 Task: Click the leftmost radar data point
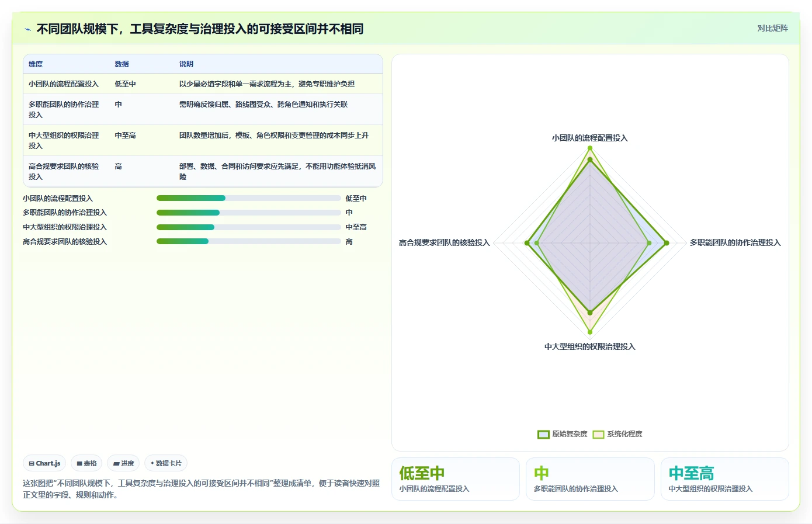527,242
